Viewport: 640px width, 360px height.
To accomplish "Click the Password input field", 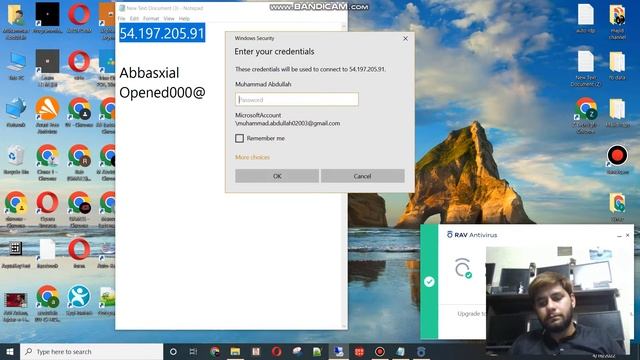I will (x=297, y=99).
